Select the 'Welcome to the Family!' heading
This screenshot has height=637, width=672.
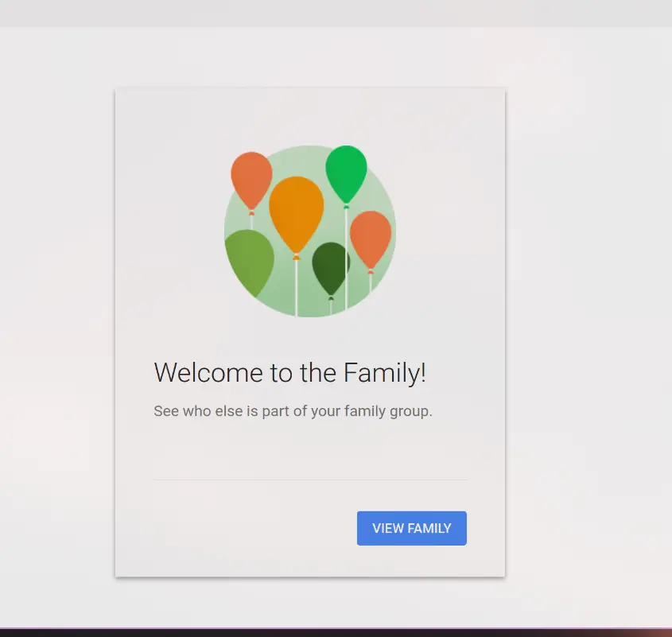pos(290,372)
